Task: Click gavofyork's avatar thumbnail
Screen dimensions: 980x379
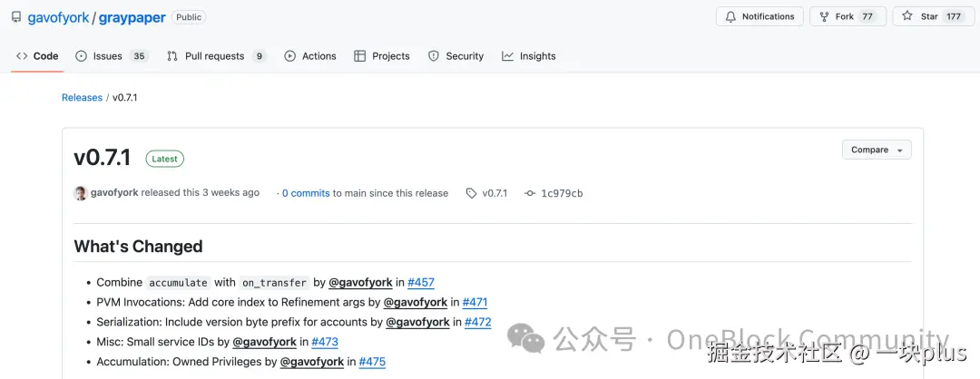Action: click(81, 193)
